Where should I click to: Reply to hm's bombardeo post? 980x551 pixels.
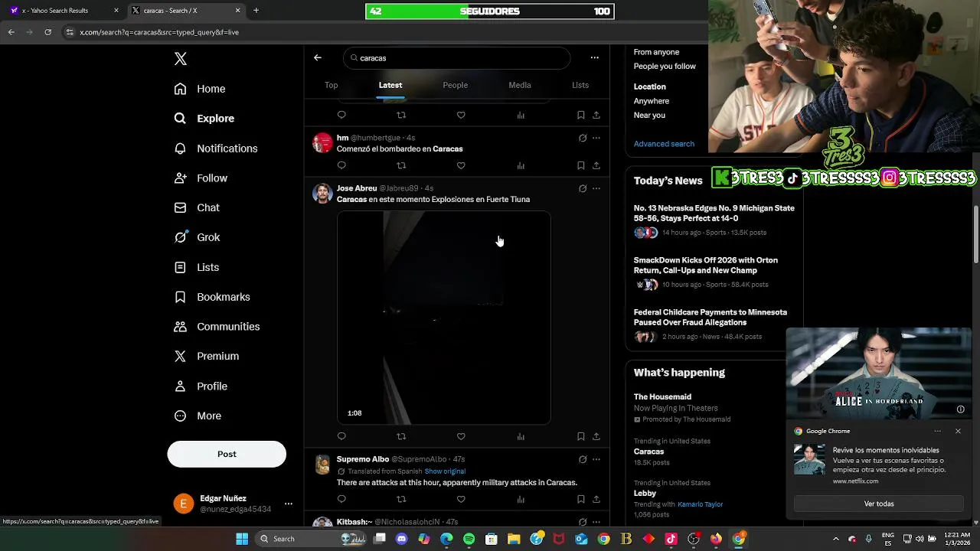(x=341, y=165)
